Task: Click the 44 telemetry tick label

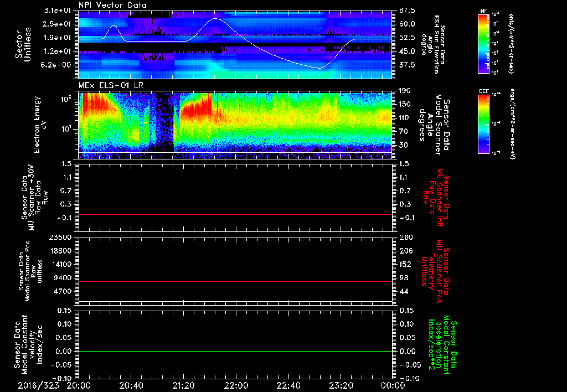Action: pos(404,291)
